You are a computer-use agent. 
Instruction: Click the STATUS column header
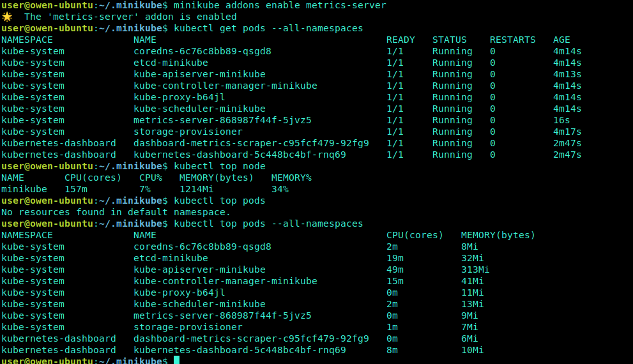click(449, 40)
